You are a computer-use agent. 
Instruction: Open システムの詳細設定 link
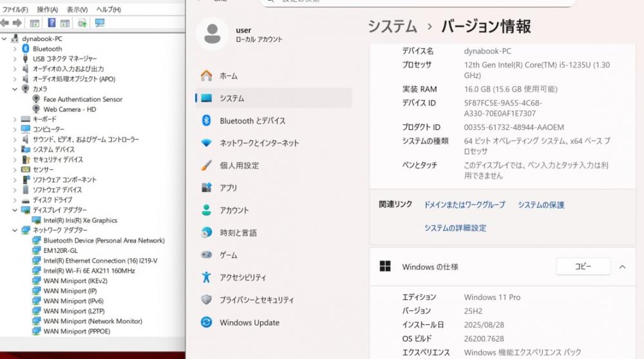coord(455,228)
